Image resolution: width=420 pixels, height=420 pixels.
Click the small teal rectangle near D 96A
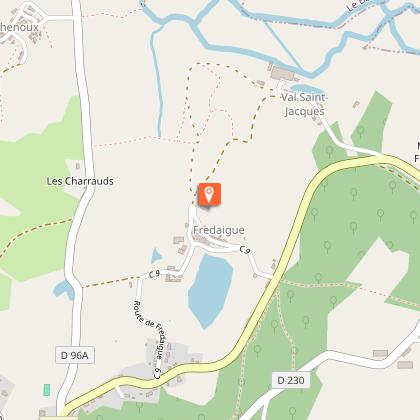click(x=47, y=390)
